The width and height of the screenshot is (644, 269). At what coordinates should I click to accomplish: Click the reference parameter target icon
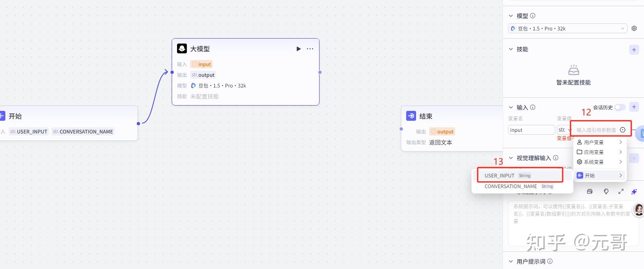[x=623, y=130]
